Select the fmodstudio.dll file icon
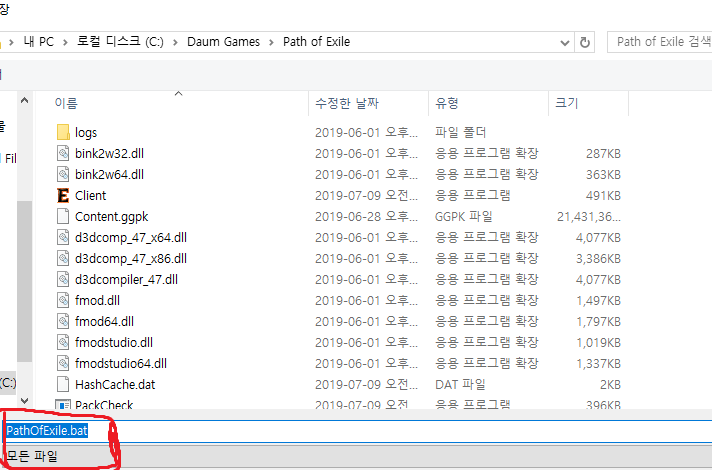Screen dimensions: 712x470 63,342
